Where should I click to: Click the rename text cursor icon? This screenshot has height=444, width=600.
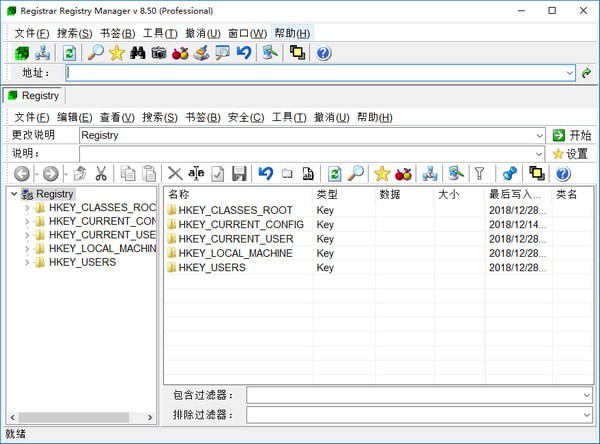point(196,174)
